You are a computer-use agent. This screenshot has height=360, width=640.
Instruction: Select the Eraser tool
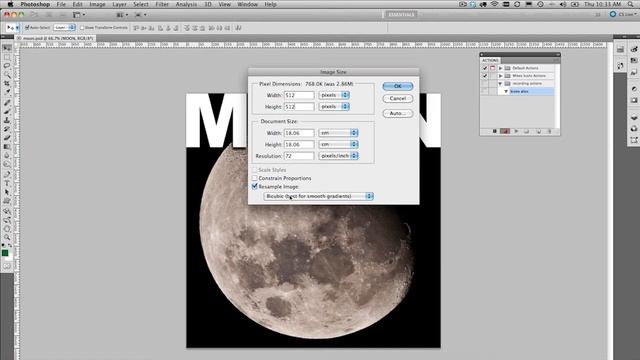pos(7,138)
